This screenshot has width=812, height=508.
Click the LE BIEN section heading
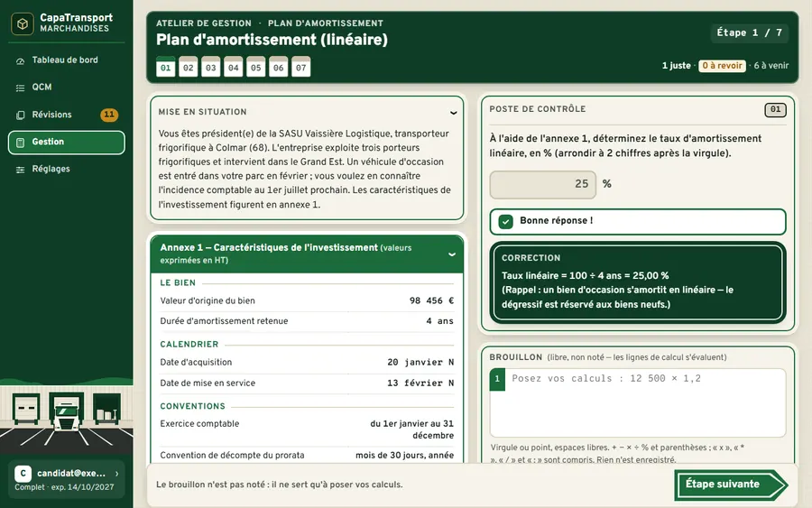coord(178,282)
